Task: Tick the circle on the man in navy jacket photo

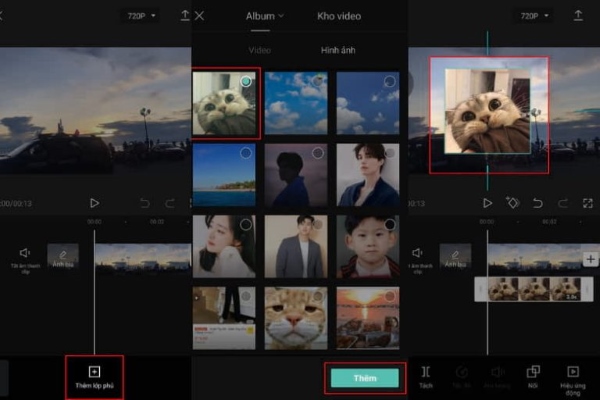Action: pos(390,153)
